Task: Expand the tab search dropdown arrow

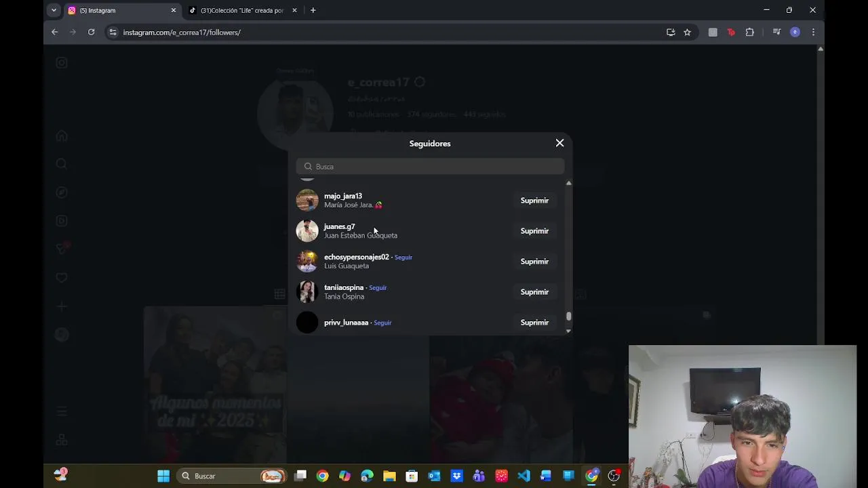Action: pos(54,10)
